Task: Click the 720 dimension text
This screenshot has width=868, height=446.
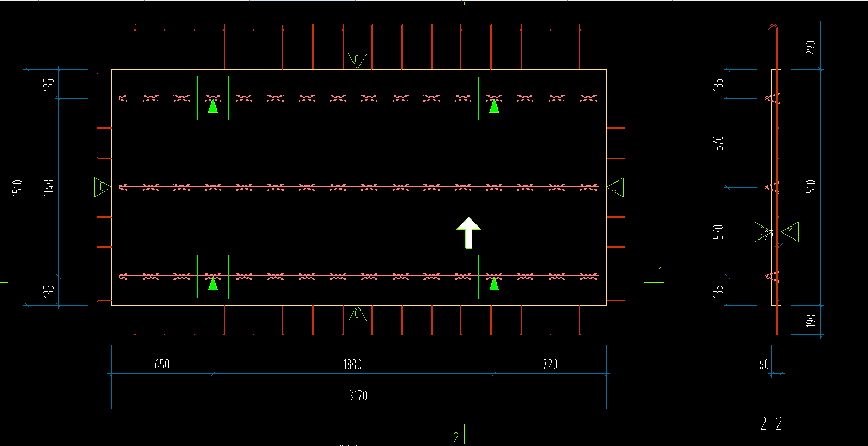Action: (550, 365)
